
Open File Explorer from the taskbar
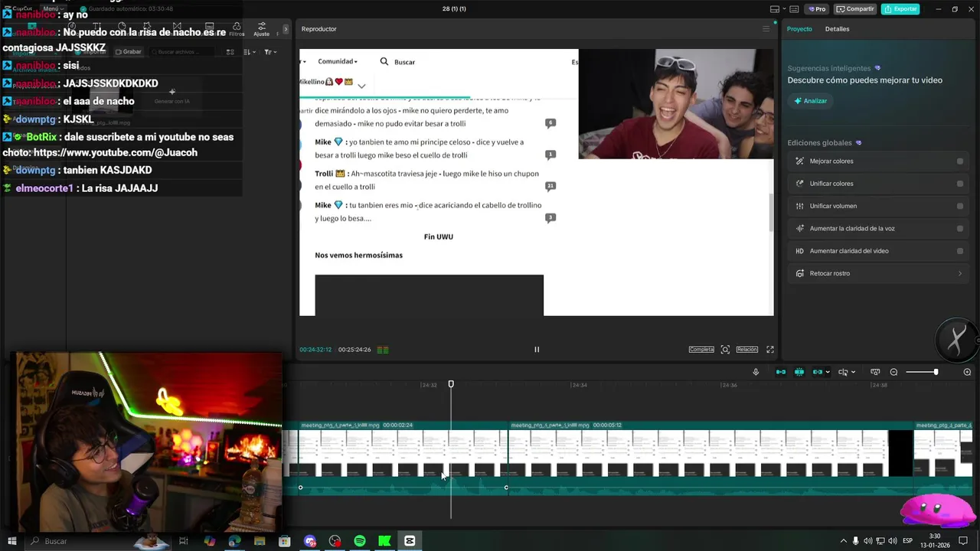tap(260, 541)
